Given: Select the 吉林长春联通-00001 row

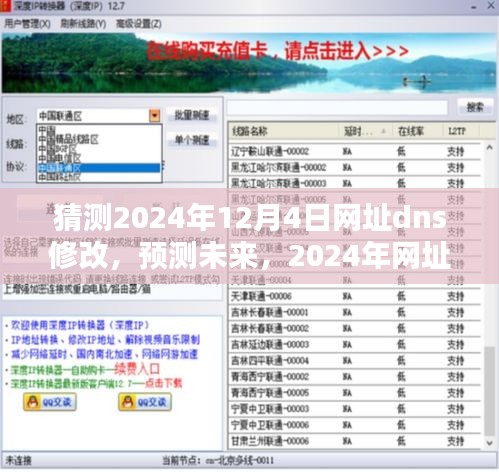Looking at the screenshot, I should click(355, 312).
